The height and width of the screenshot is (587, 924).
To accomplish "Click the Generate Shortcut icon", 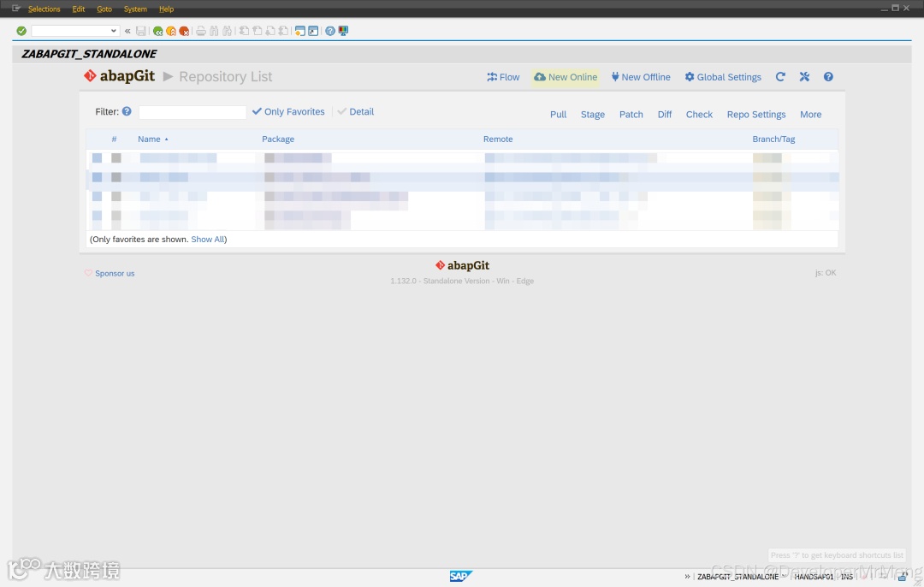I will click(x=313, y=31).
